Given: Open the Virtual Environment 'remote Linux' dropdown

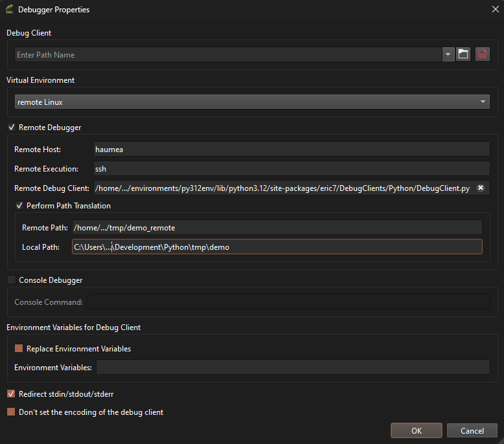Looking at the screenshot, I should 252,102.
